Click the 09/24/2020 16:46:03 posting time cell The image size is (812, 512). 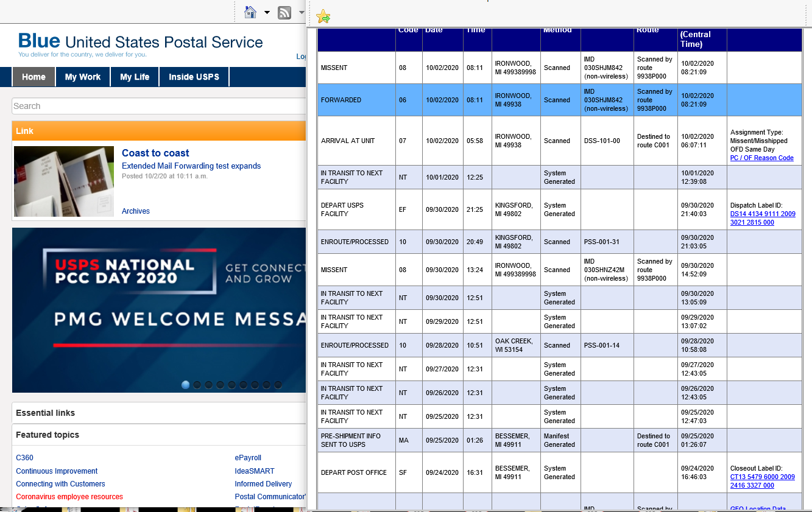click(701, 472)
